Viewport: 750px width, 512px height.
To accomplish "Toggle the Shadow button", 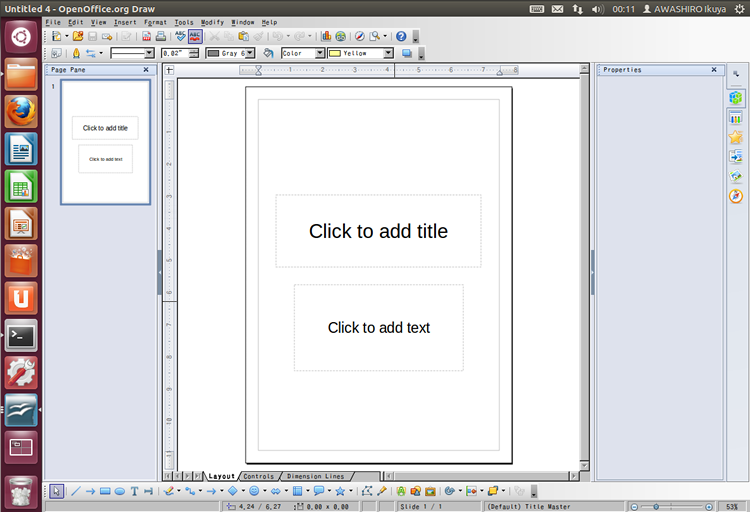I will pyautogui.click(x=407, y=53).
